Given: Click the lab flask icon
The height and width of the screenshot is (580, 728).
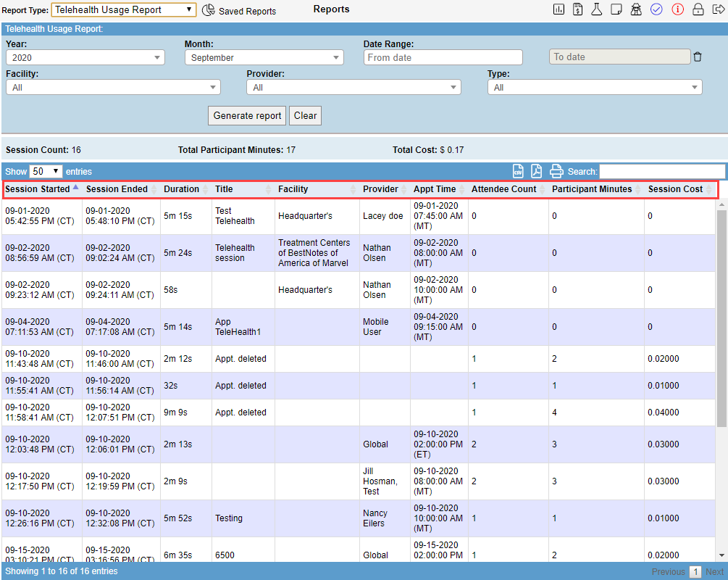Looking at the screenshot, I should point(597,9).
